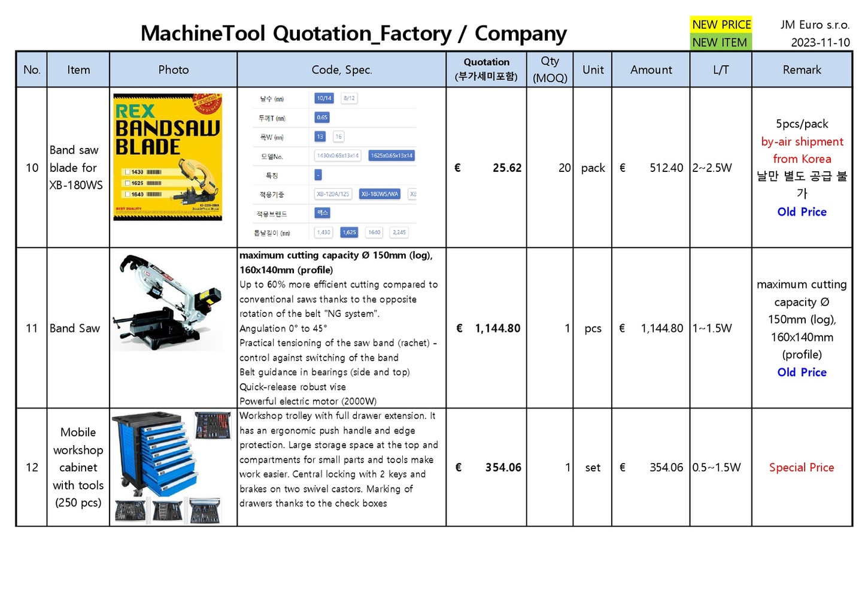
Task: Select the XB-180WS/WA machine option
Action: [380, 194]
